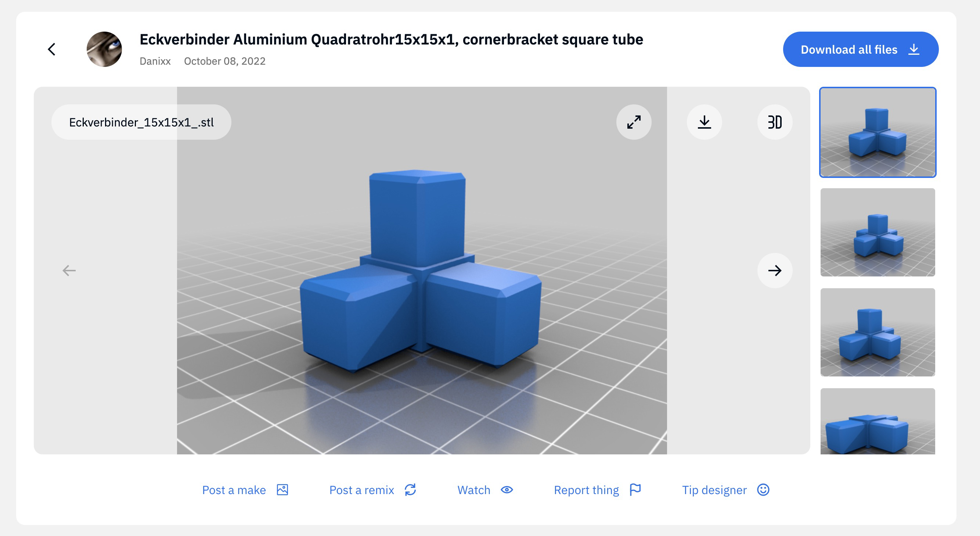980x536 pixels.
Task: Go to previous image arrow
Action: tap(69, 271)
